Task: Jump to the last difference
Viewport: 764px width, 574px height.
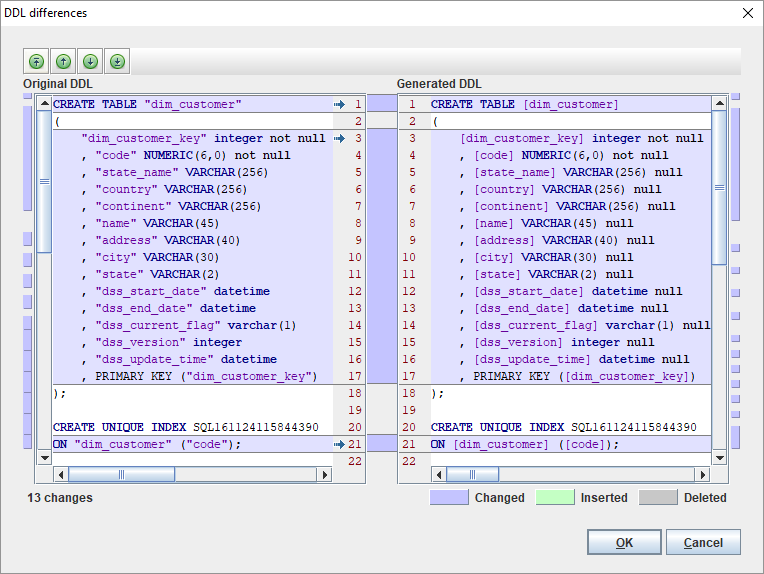Action: pos(117,61)
